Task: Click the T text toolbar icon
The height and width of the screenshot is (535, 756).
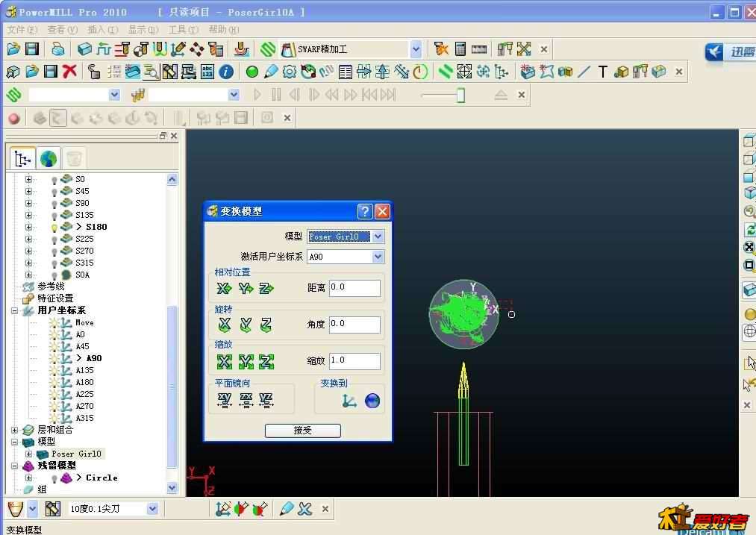Action: (x=603, y=72)
